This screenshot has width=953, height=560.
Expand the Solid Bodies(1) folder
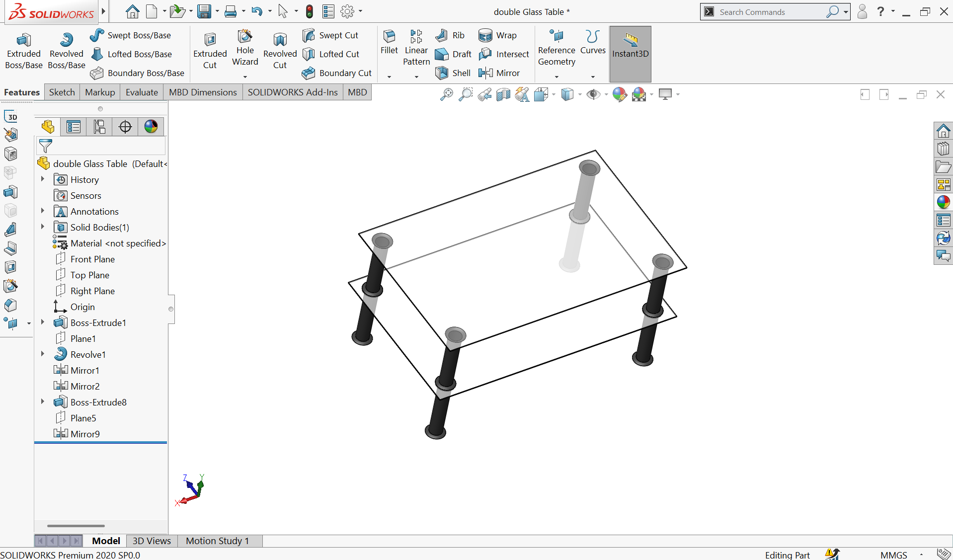[x=43, y=227]
